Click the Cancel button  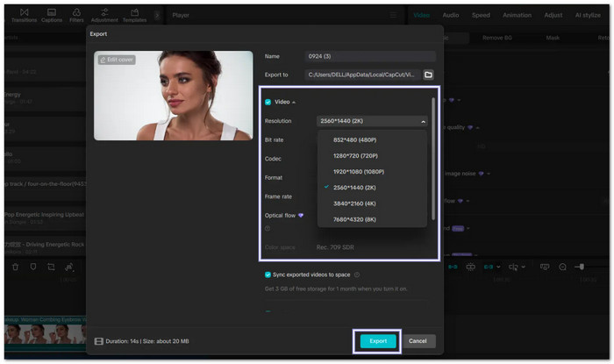(x=418, y=341)
